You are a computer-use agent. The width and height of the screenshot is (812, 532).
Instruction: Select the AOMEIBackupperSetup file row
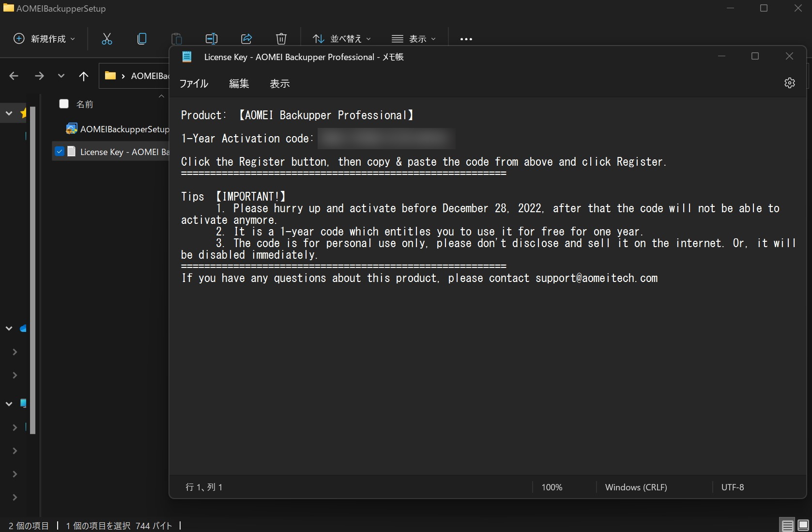(111, 129)
